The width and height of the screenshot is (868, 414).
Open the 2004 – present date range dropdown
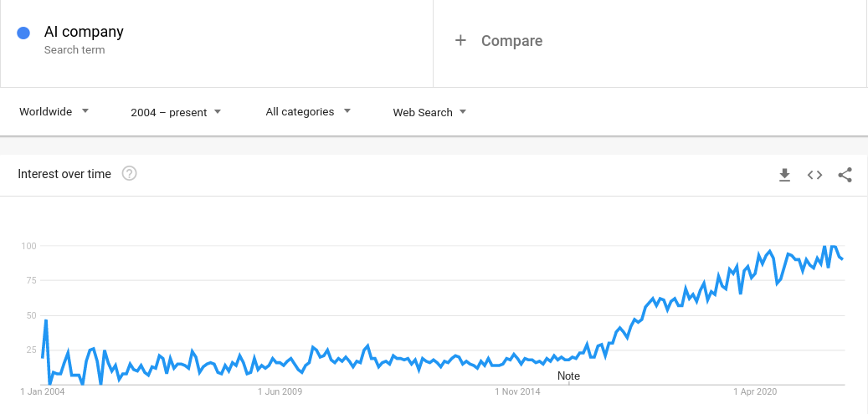point(176,112)
